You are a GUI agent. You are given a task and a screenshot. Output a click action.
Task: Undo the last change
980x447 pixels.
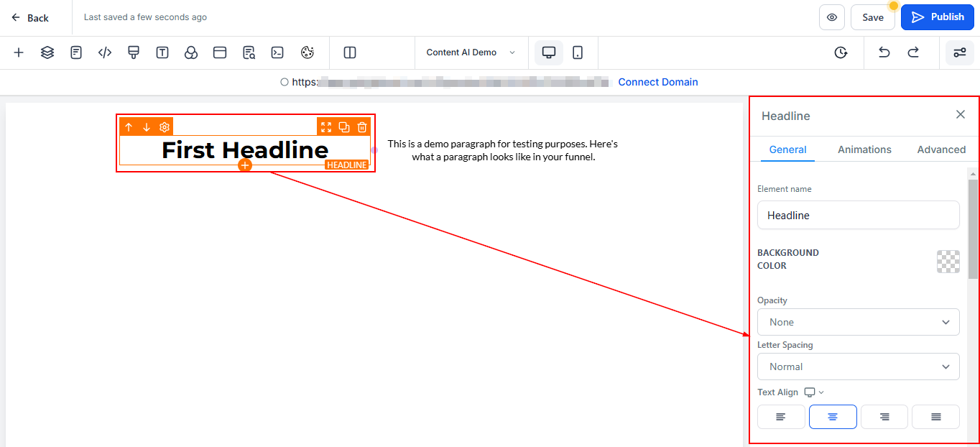click(x=884, y=52)
